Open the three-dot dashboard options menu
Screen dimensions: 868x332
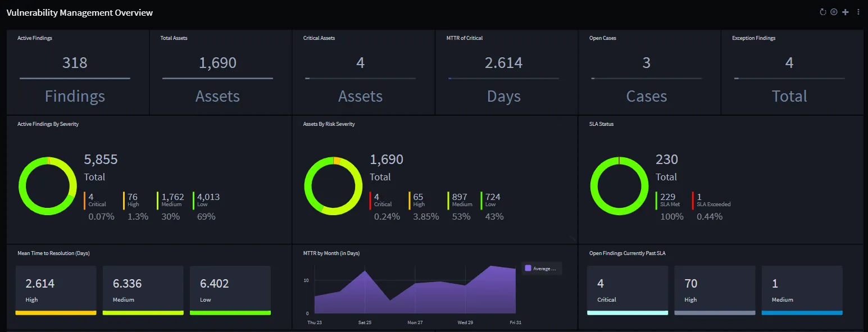[858, 12]
